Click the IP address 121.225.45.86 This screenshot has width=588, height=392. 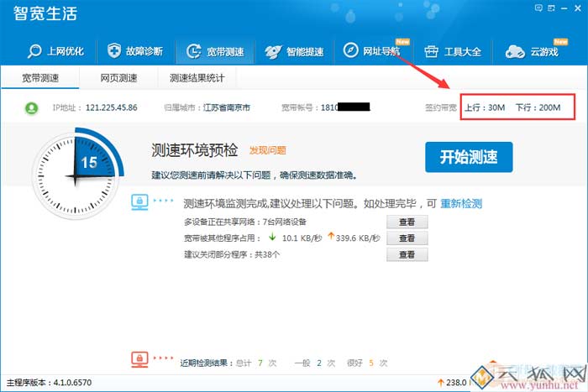point(112,107)
